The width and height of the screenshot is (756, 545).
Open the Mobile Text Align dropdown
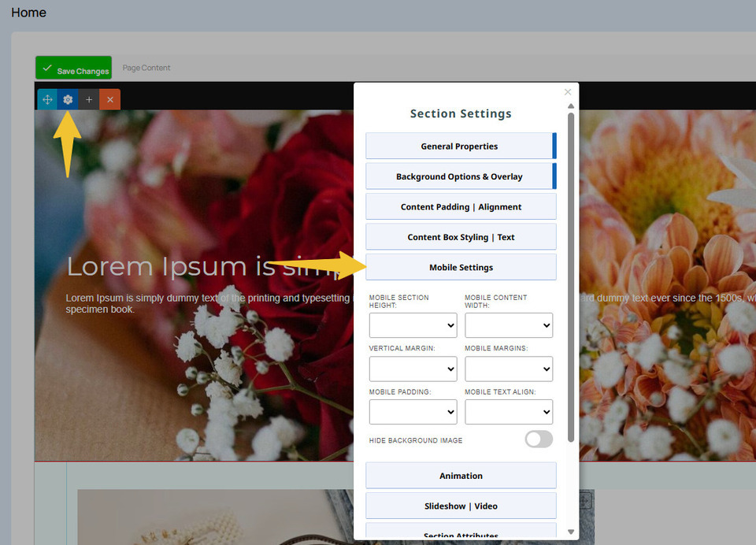pos(509,412)
